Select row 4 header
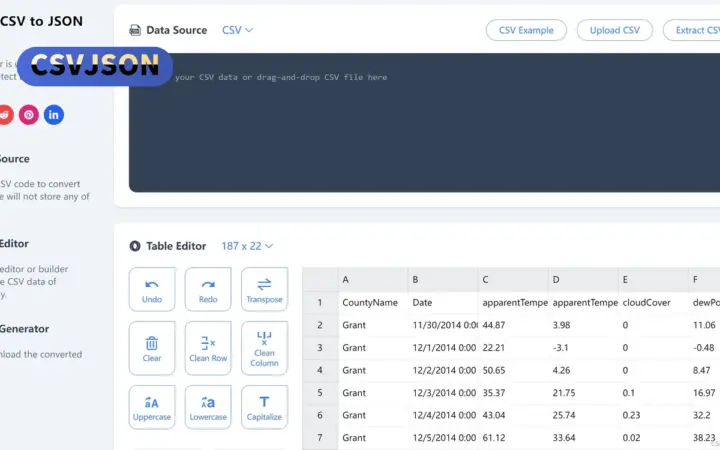The width and height of the screenshot is (720, 450). 320,370
